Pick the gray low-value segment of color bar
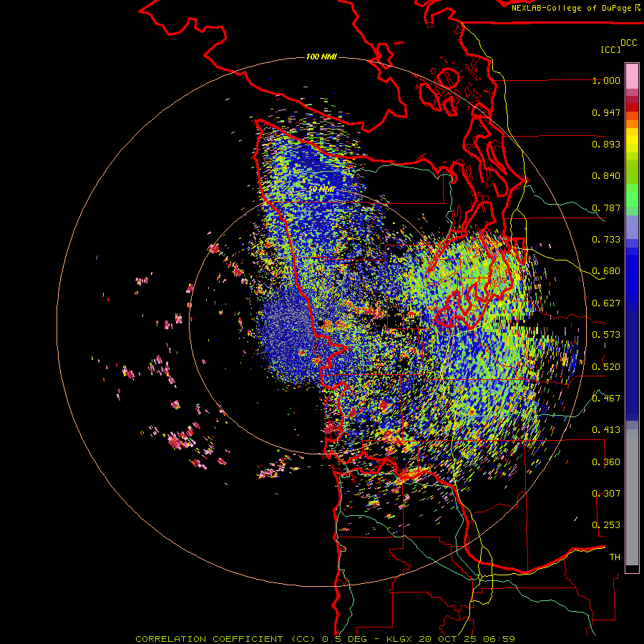The image size is (644, 644). [632, 497]
